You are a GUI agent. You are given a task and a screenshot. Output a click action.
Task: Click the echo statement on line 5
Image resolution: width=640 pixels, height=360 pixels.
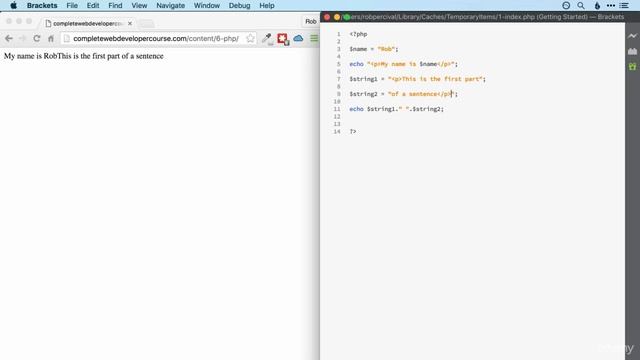[x=404, y=64]
